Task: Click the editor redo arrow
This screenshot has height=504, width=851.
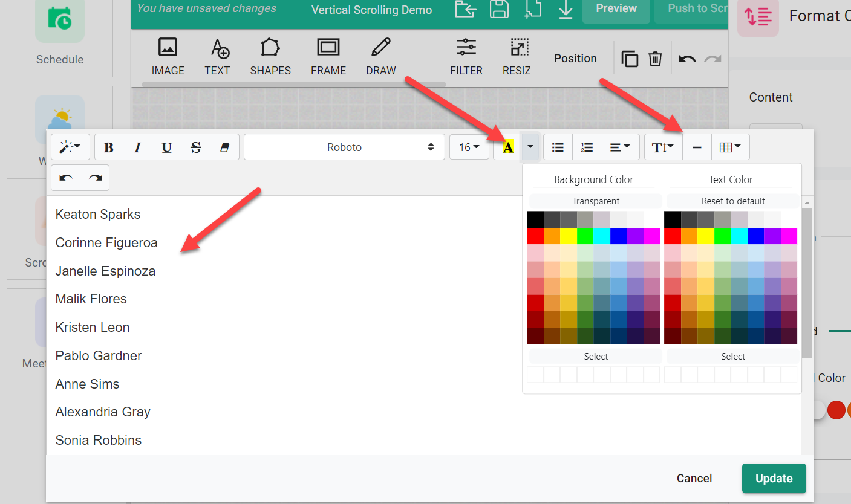Action: click(x=95, y=178)
